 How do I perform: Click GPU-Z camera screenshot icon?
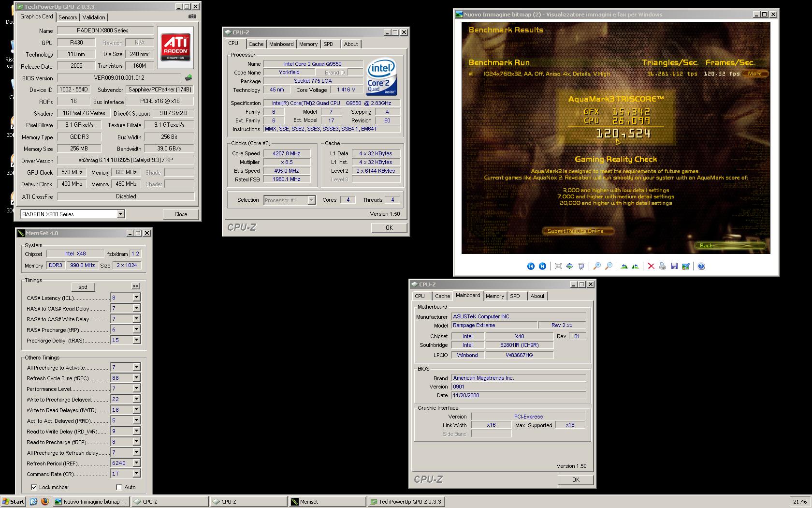click(192, 16)
